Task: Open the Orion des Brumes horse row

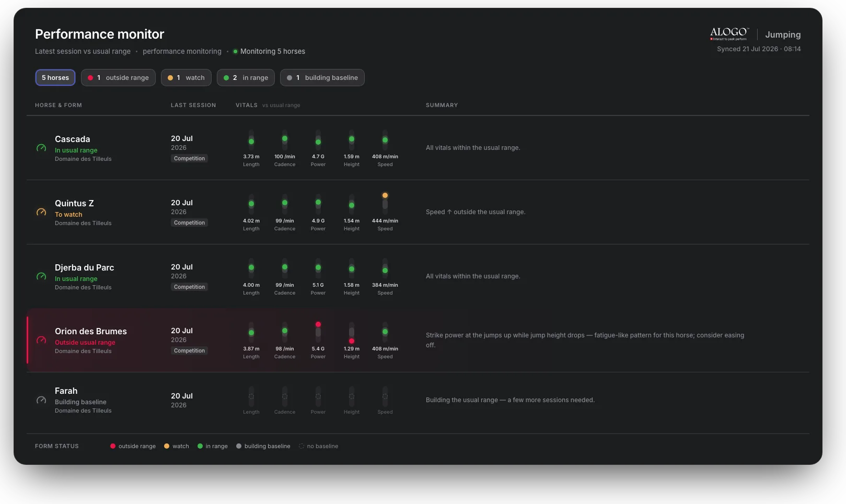Action: pyautogui.click(x=418, y=340)
